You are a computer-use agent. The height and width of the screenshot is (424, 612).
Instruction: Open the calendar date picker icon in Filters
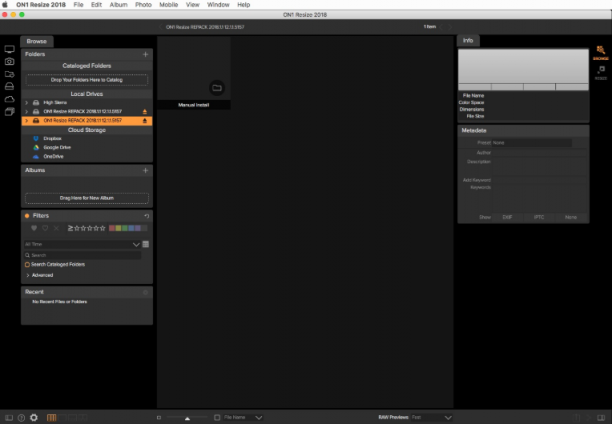pos(146,244)
